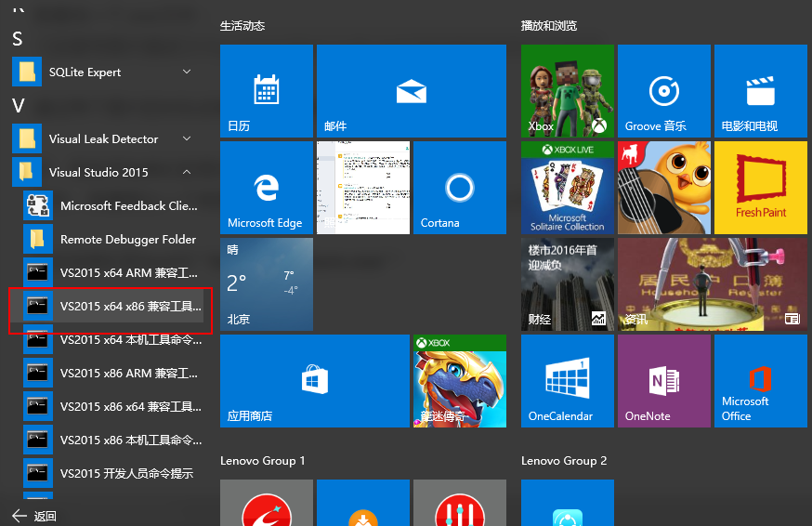
Task: Open the Xbox dragon game tile
Action: click(x=459, y=381)
